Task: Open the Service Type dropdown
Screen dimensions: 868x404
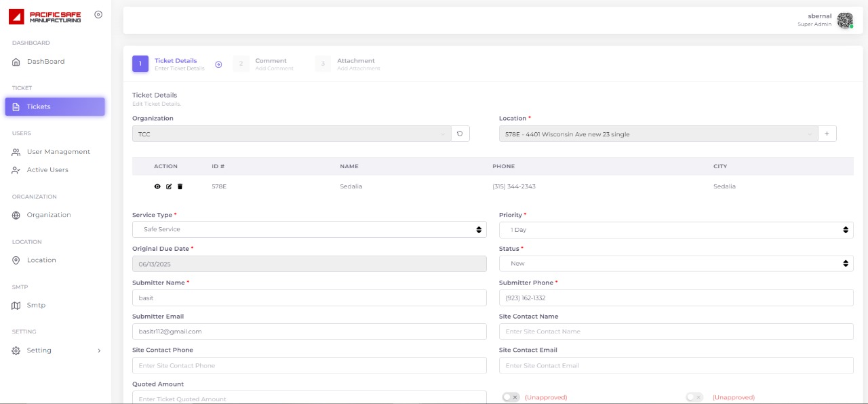Action: tap(309, 230)
